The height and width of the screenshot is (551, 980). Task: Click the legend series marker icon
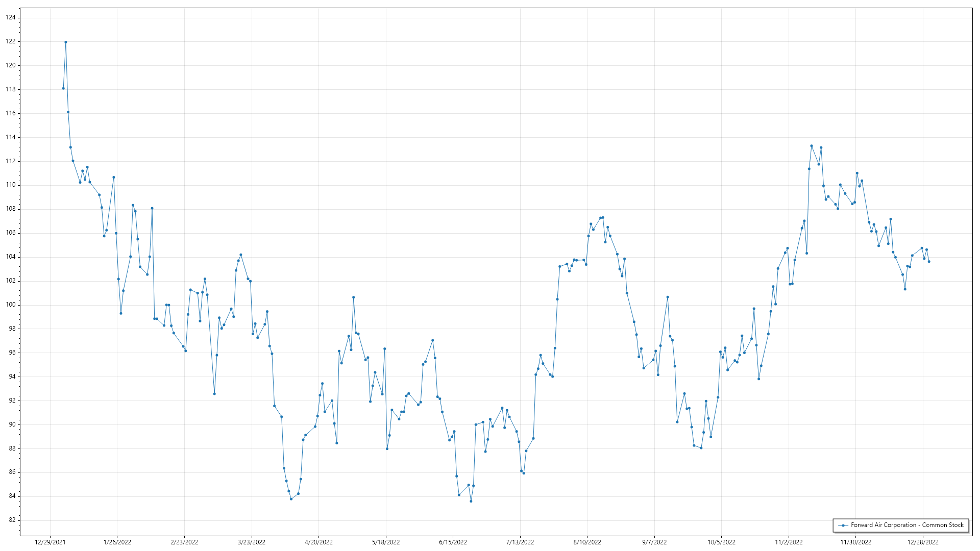[x=843, y=525]
